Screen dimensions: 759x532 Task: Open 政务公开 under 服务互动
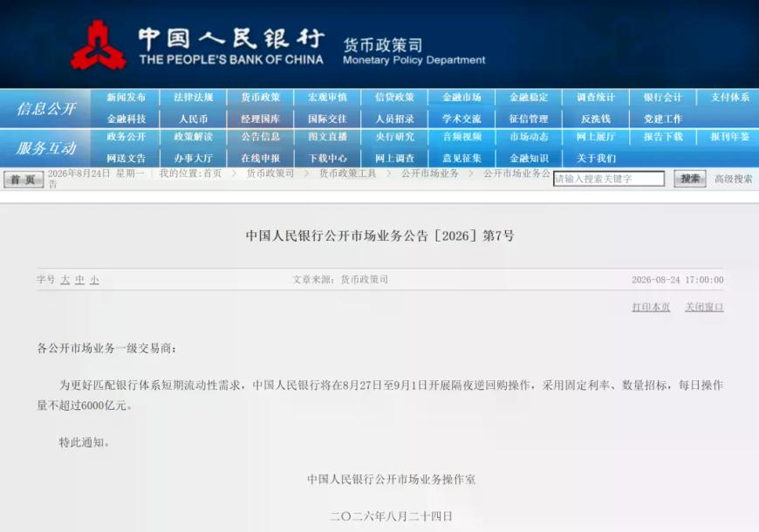[126, 137]
